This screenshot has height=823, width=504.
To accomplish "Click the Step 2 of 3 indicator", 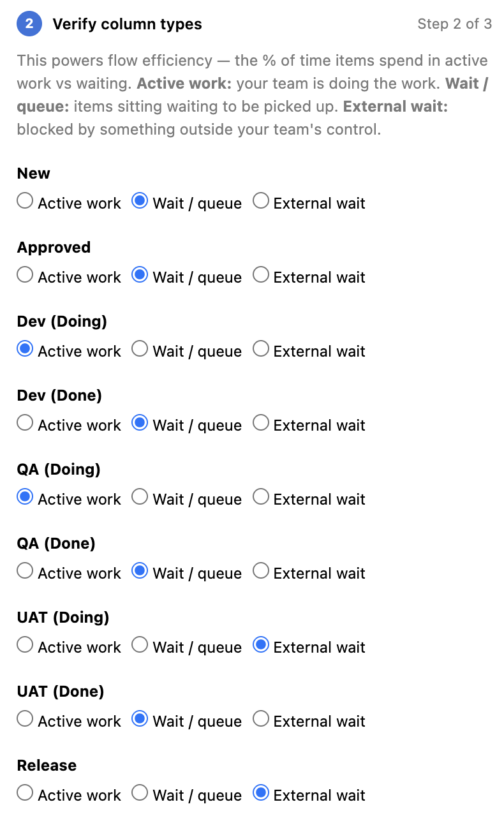I will click(x=455, y=24).
